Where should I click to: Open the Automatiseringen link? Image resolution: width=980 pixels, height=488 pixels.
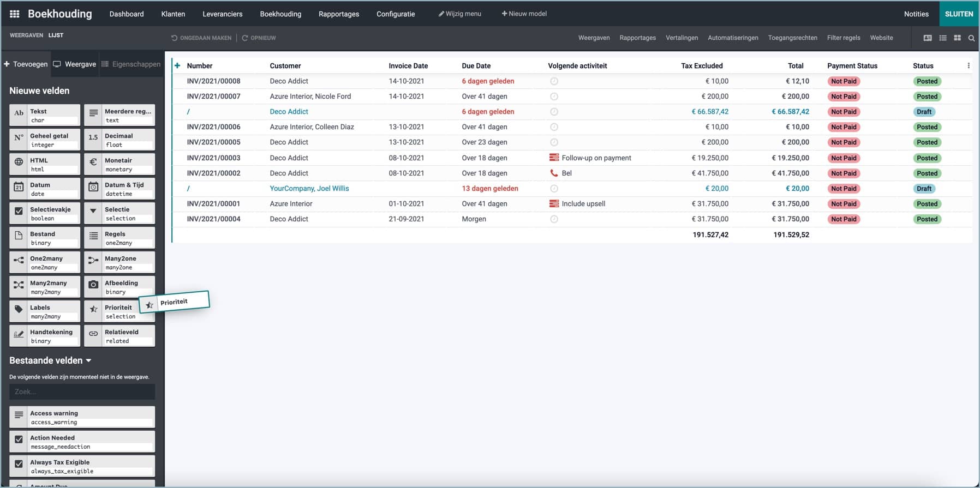tap(733, 38)
